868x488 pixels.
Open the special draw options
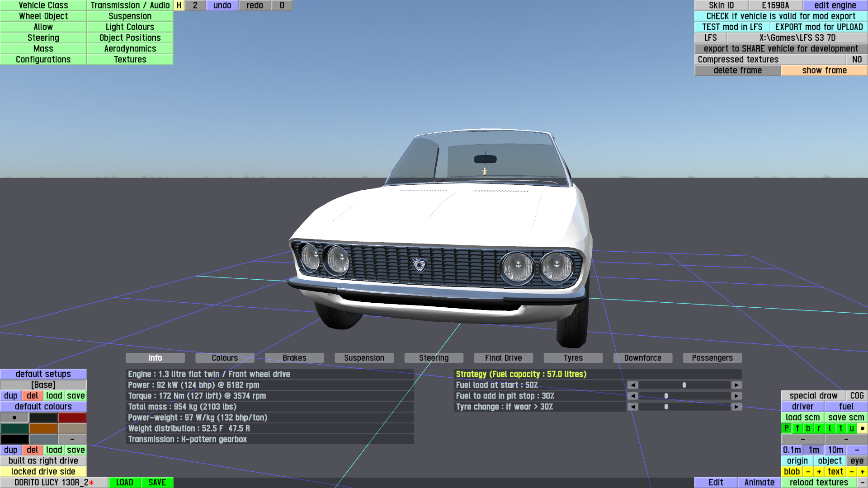[813, 396]
